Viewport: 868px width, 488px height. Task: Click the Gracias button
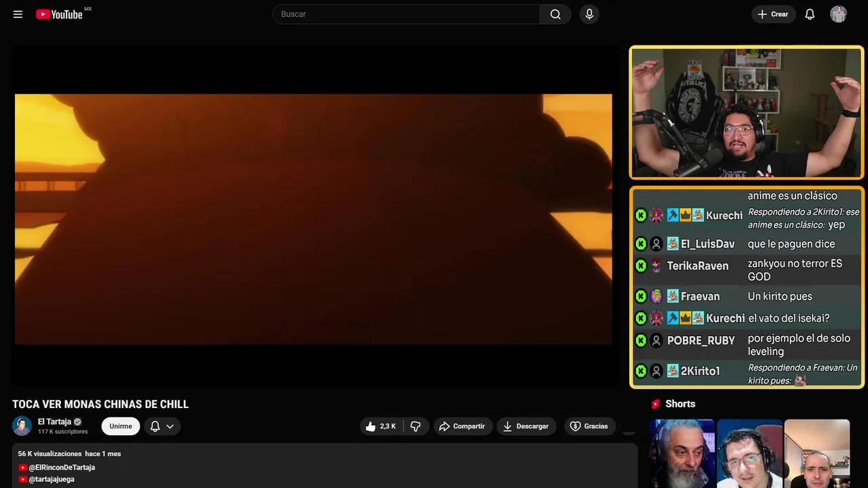coord(589,426)
